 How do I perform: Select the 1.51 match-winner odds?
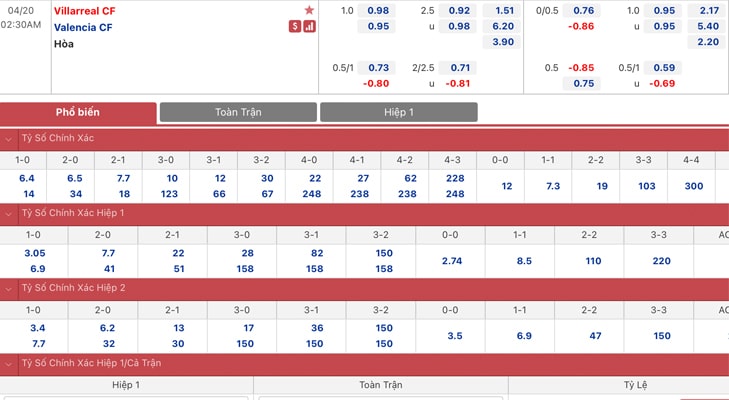502,11
